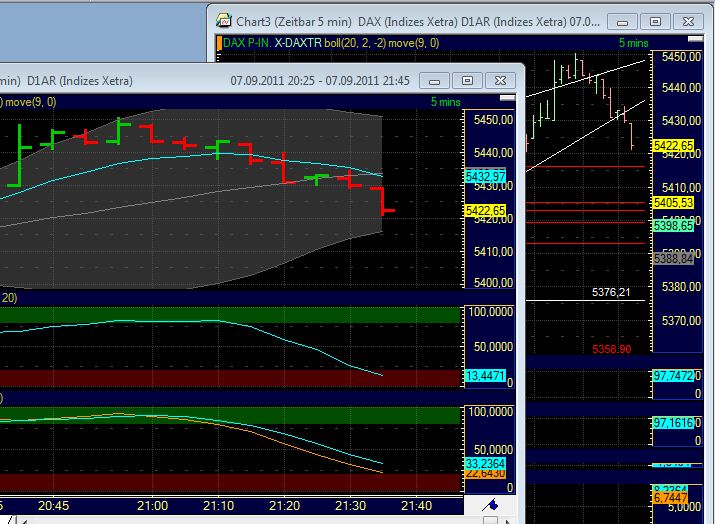
Task: Click yellow 5422,65 tag in Chart3 window
Action: 674,145
